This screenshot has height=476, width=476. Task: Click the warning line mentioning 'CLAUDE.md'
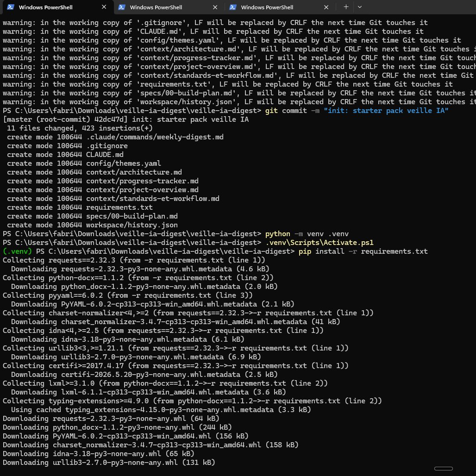coord(213,31)
